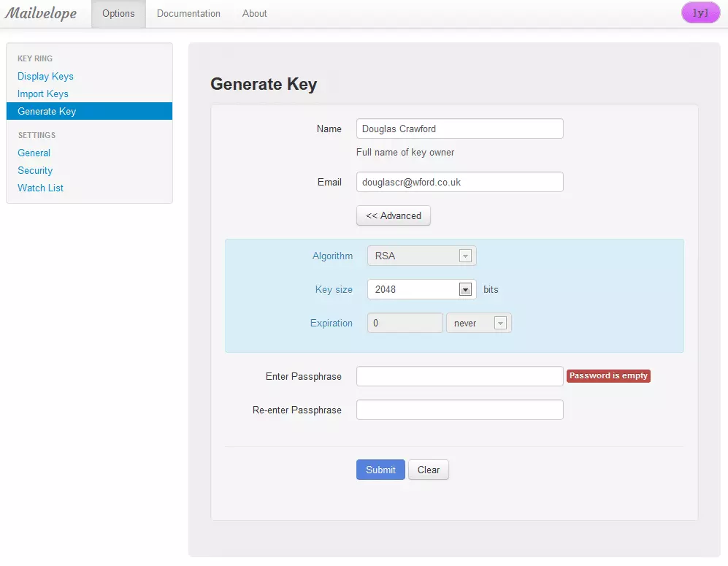This screenshot has height=566, width=728.
Task: Click the Enter Passphrase field
Action: coord(459,376)
